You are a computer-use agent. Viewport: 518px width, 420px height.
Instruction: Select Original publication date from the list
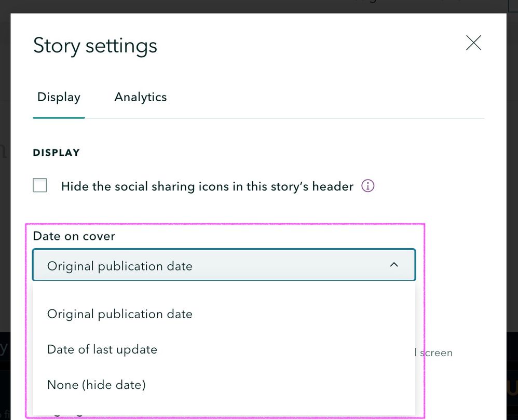(120, 314)
